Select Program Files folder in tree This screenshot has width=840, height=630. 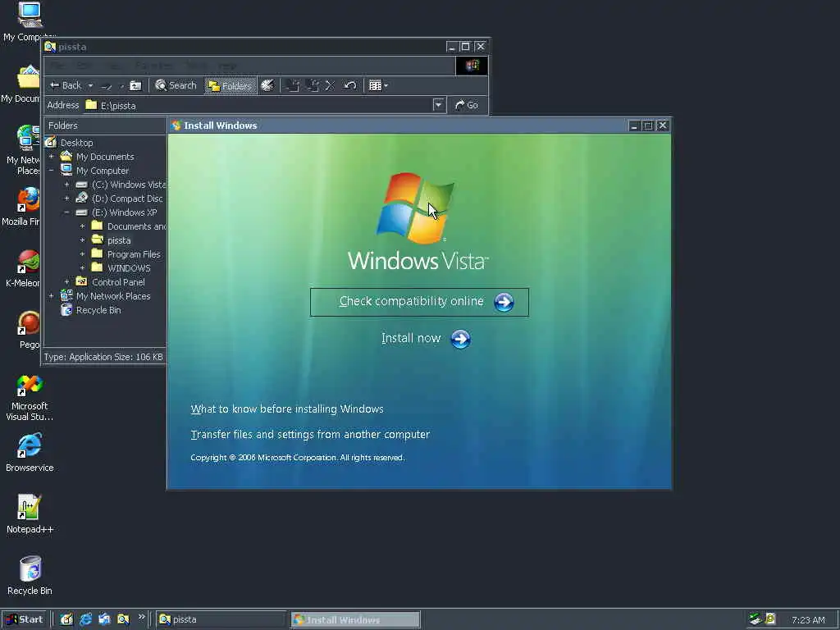tap(134, 254)
